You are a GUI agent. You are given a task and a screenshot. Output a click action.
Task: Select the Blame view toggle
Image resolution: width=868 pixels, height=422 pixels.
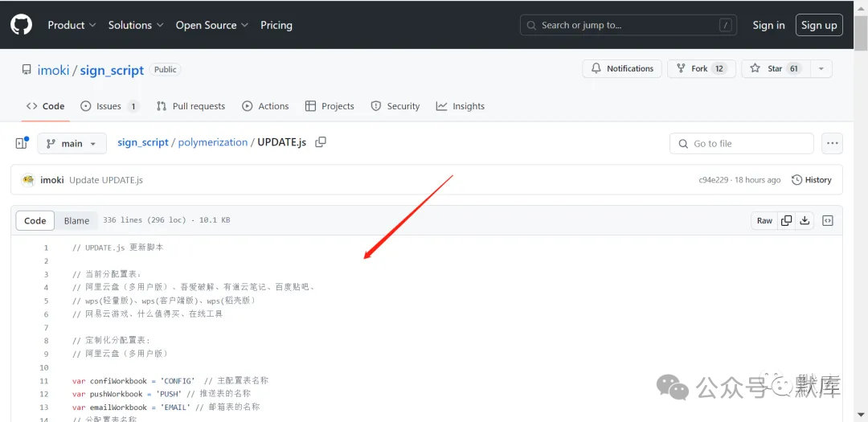(x=76, y=220)
